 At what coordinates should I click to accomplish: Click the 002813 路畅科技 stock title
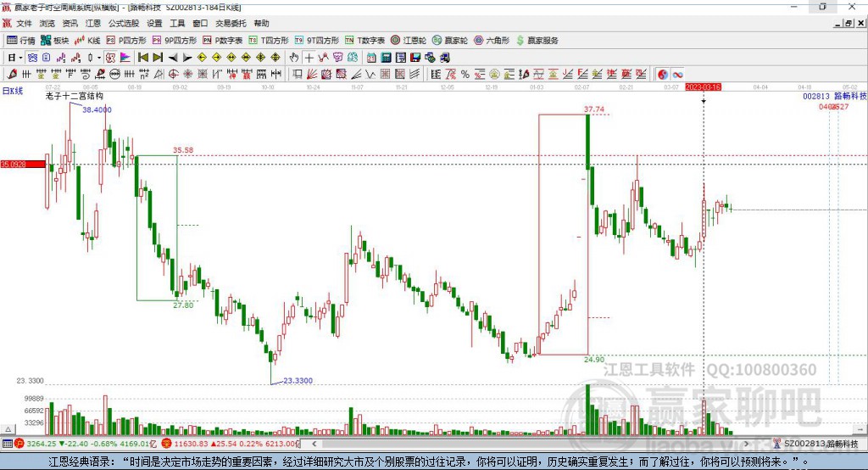tap(835, 96)
